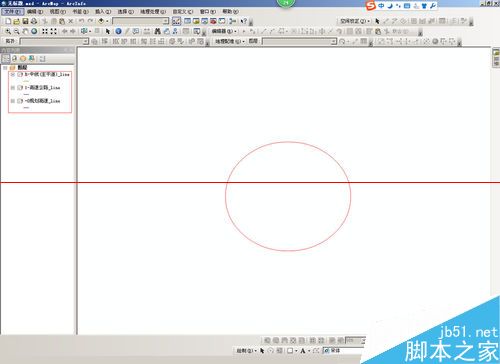Switch to List By Selection view

31,59
